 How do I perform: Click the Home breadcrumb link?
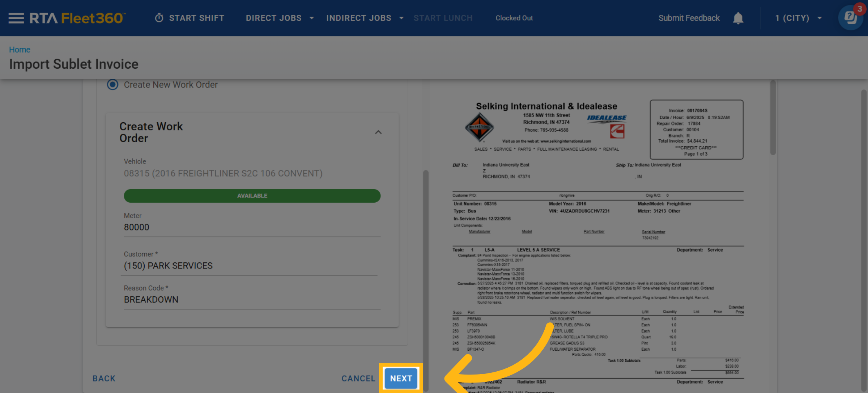(20, 50)
